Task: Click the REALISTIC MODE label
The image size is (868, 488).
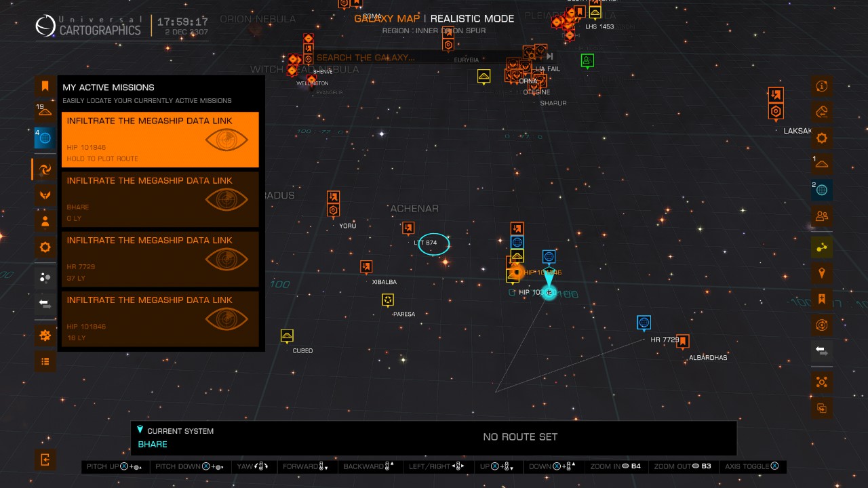Action: pos(472,18)
